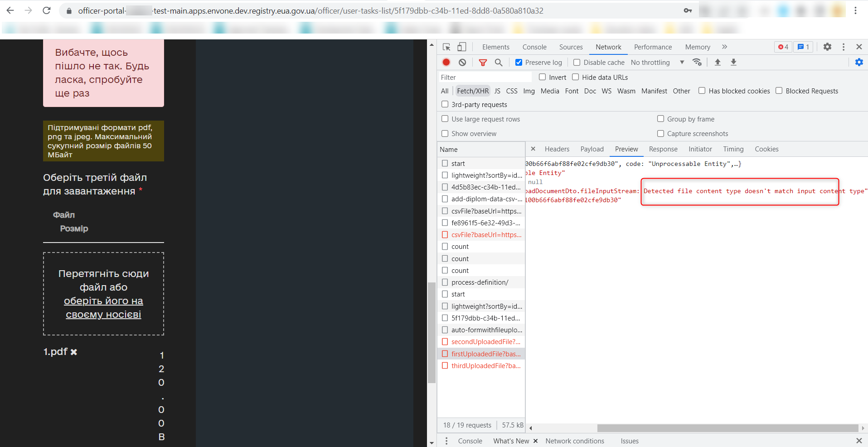This screenshot has height=447, width=868.
Task: Toggle the red filter funnel icon
Action: (x=483, y=63)
